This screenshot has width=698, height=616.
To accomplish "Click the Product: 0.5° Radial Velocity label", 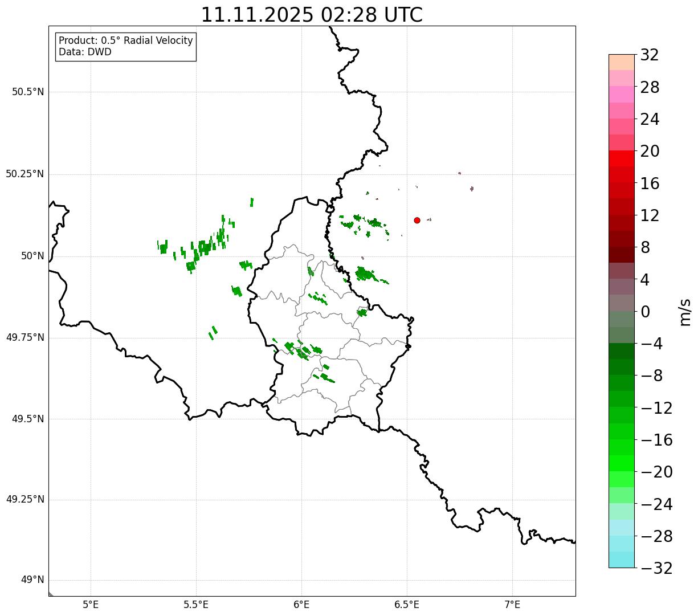I will click(x=126, y=41).
